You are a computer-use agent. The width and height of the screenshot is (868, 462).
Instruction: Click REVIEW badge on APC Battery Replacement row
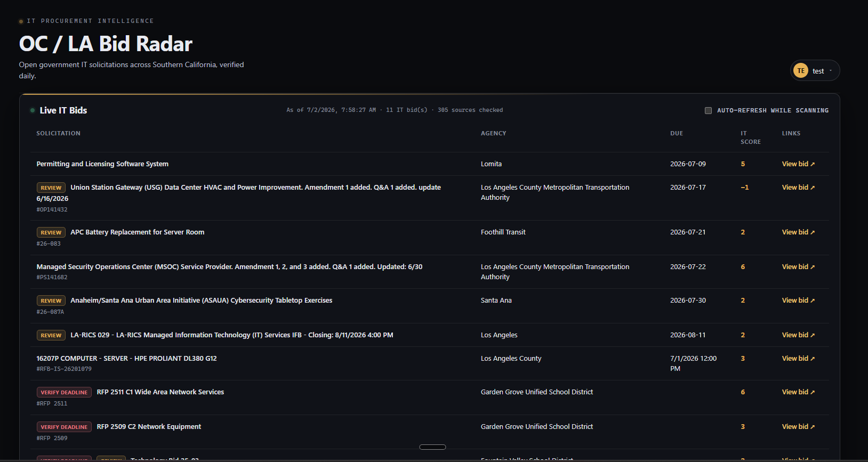(x=51, y=232)
